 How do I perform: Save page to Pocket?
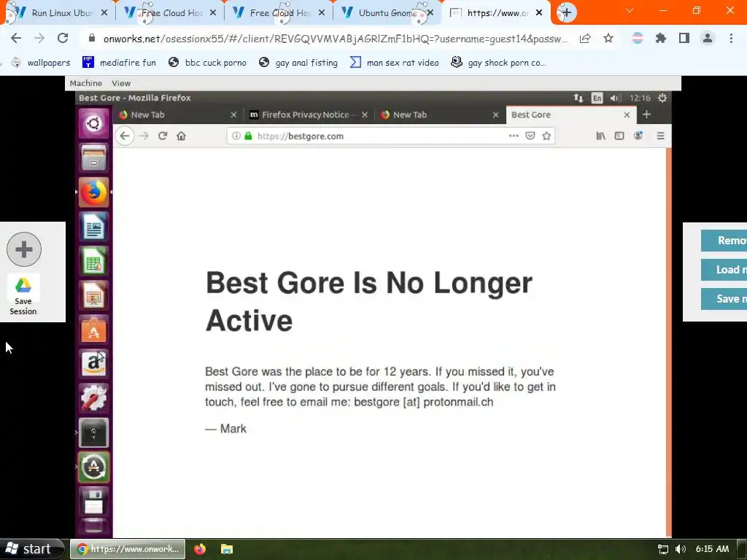(530, 136)
